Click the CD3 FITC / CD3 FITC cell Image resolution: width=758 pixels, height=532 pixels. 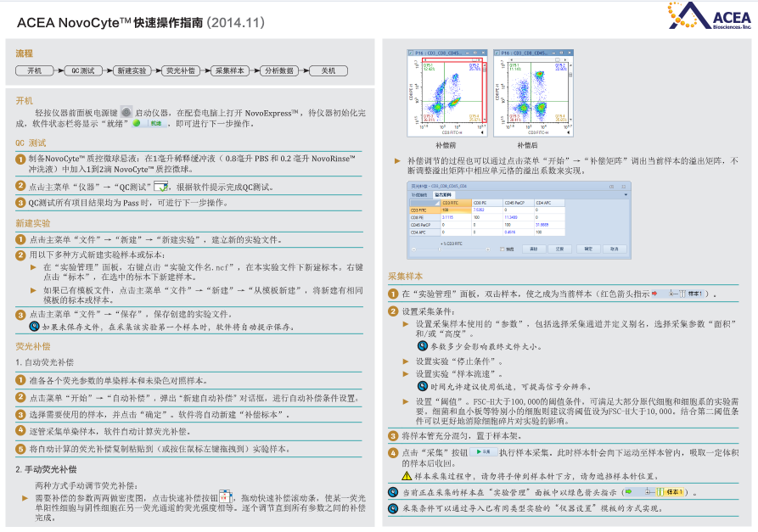pyautogui.click(x=456, y=210)
